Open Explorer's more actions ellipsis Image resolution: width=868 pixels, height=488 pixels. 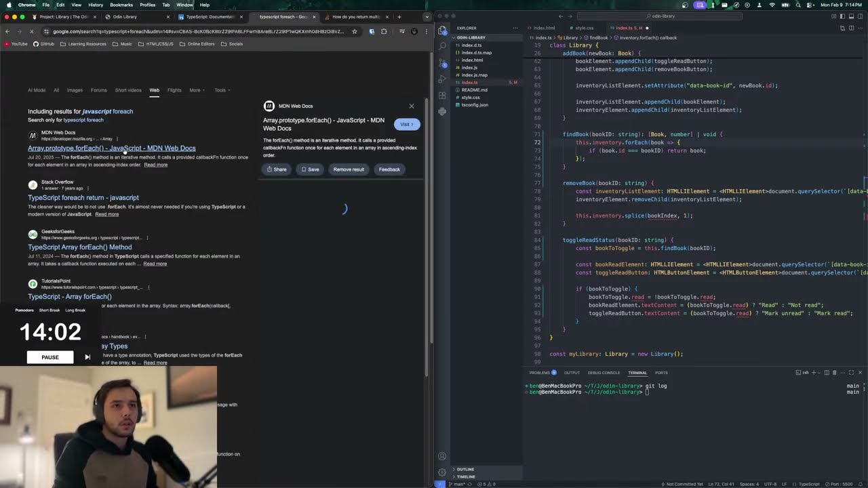[516, 28]
